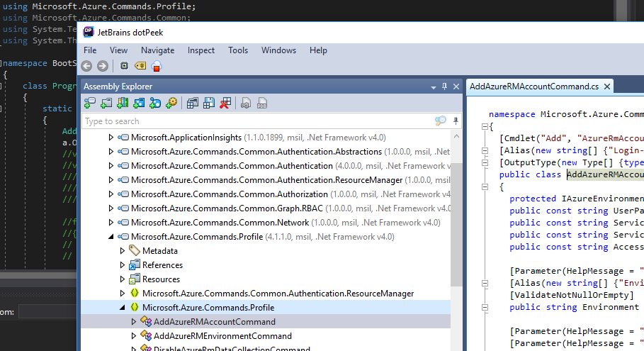Navigate forward with the right arrow button
The width and height of the screenshot is (644, 351).
pos(103,66)
